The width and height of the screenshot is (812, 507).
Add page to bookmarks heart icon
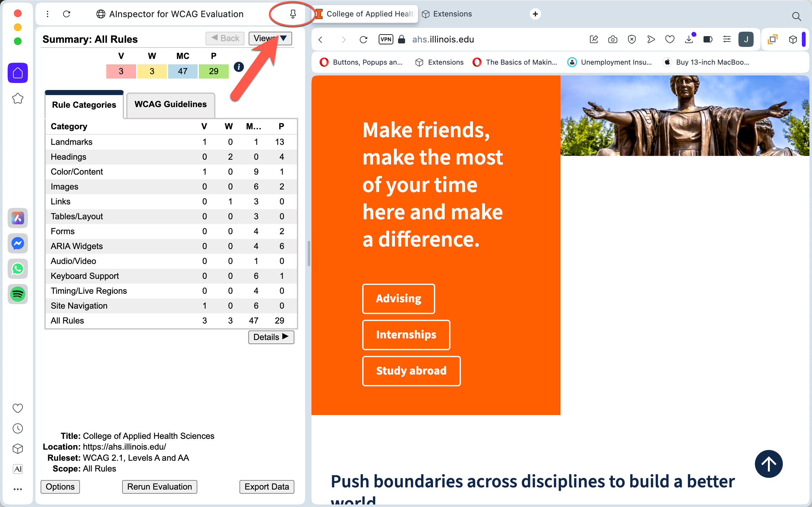click(x=669, y=40)
